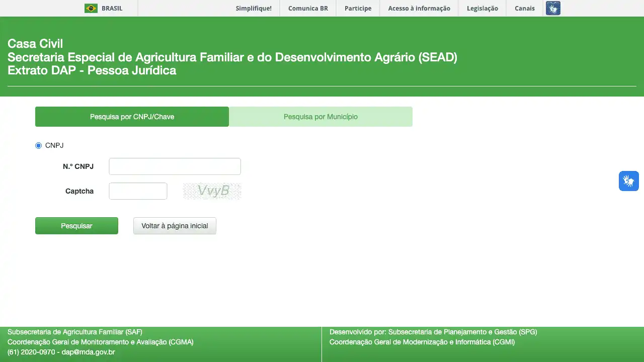Image resolution: width=644 pixels, height=362 pixels.
Task: Open the Simplifique! link
Action: [254, 9]
